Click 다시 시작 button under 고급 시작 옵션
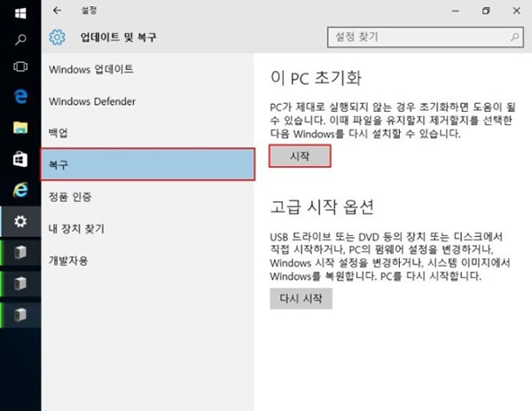 (301, 298)
